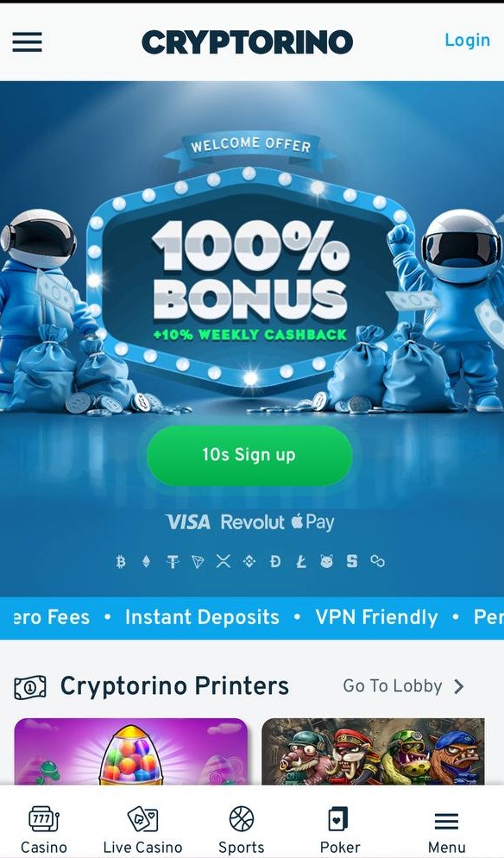504x858 pixels.
Task: Click the Login link
Action: click(468, 40)
